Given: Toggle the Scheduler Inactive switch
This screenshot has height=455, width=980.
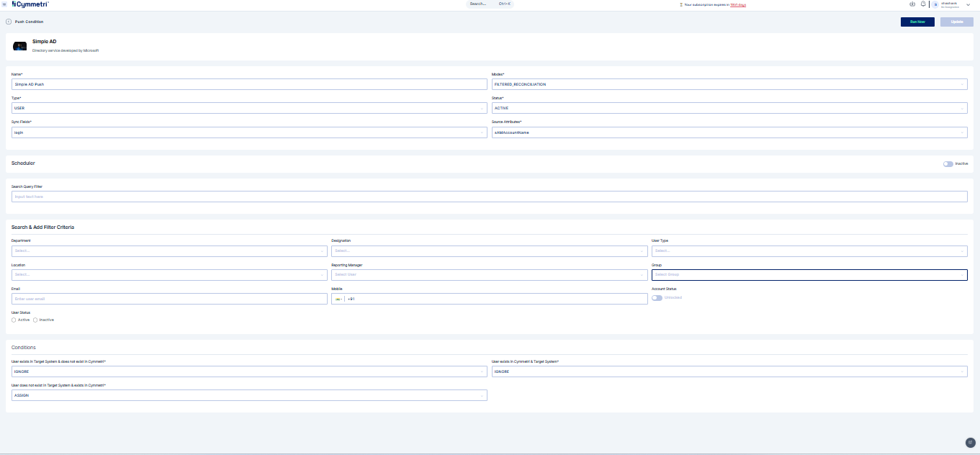Looking at the screenshot, I should point(948,163).
